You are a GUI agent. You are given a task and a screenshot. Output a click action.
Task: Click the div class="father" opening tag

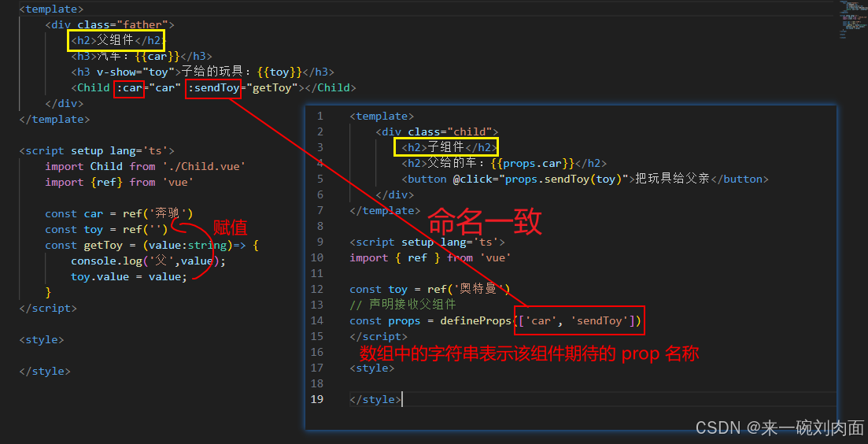[109, 25]
